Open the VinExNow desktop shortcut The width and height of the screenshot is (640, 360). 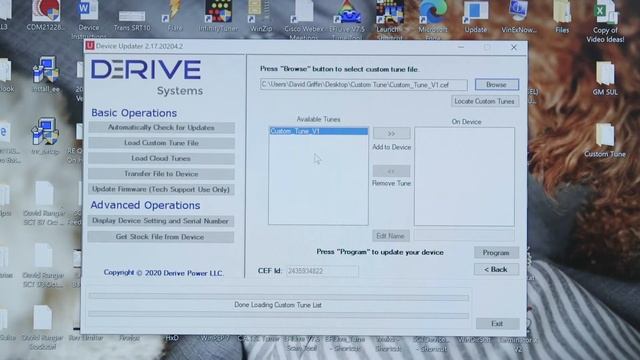tap(518, 17)
